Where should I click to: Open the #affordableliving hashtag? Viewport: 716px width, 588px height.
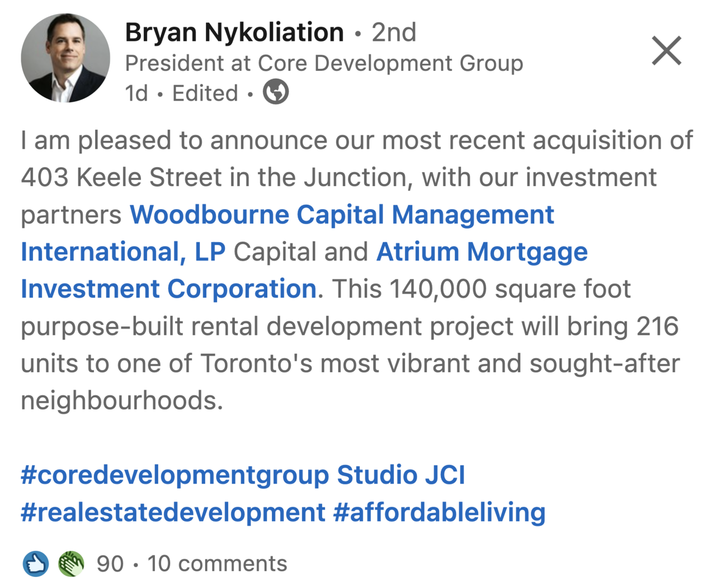coord(439,512)
